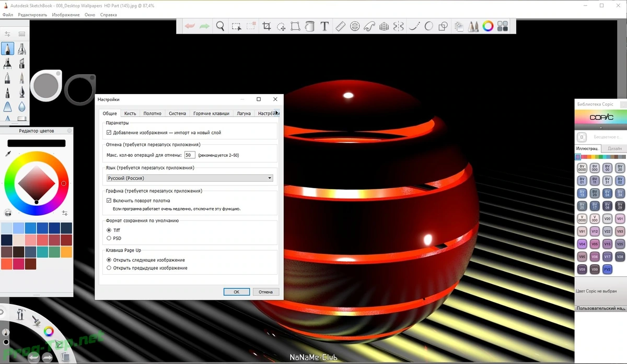
Task: Open the Редактировать menu
Action: click(x=33, y=15)
